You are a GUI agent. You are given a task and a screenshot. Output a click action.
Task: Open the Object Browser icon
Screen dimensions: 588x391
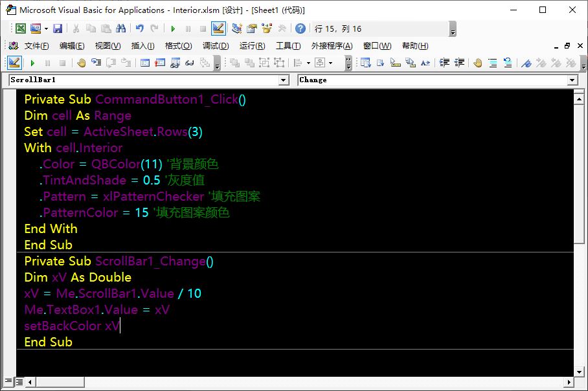267,28
